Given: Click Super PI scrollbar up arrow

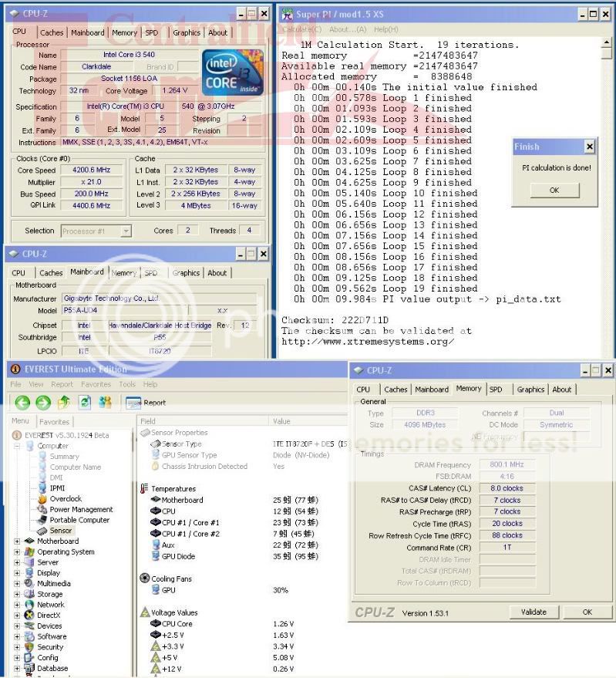Looking at the screenshot, I should coord(607,42).
